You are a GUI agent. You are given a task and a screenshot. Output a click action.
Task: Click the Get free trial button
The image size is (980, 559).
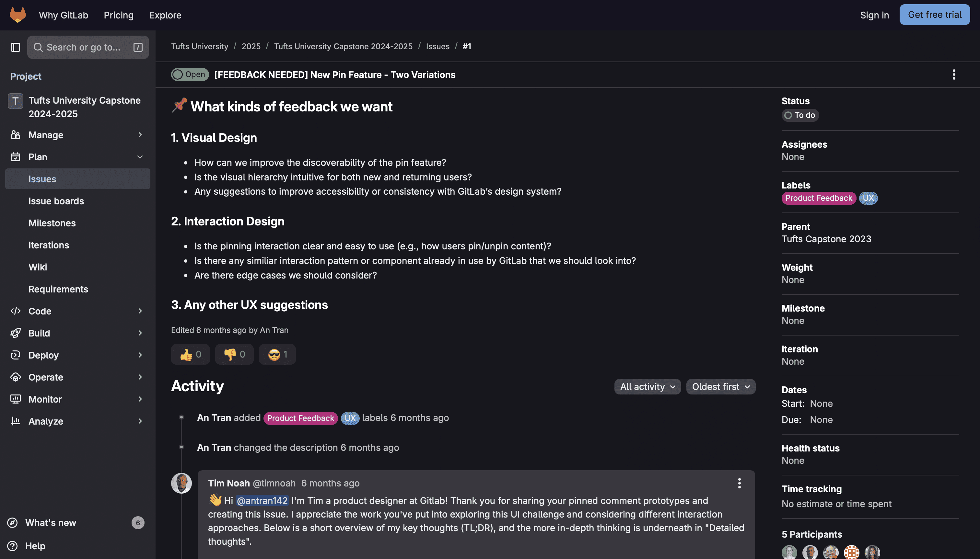click(934, 15)
